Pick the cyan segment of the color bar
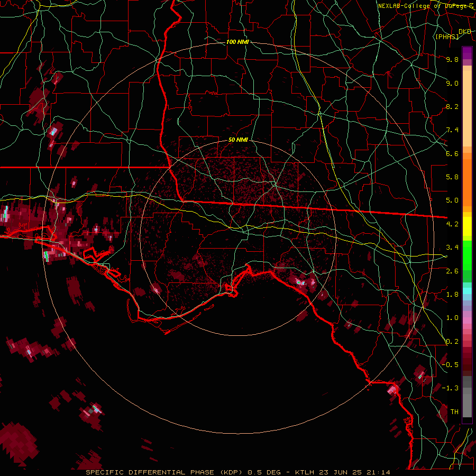Image resolution: width=476 pixels, height=476 pixels. pyautogui.click(x=467, y=291)
